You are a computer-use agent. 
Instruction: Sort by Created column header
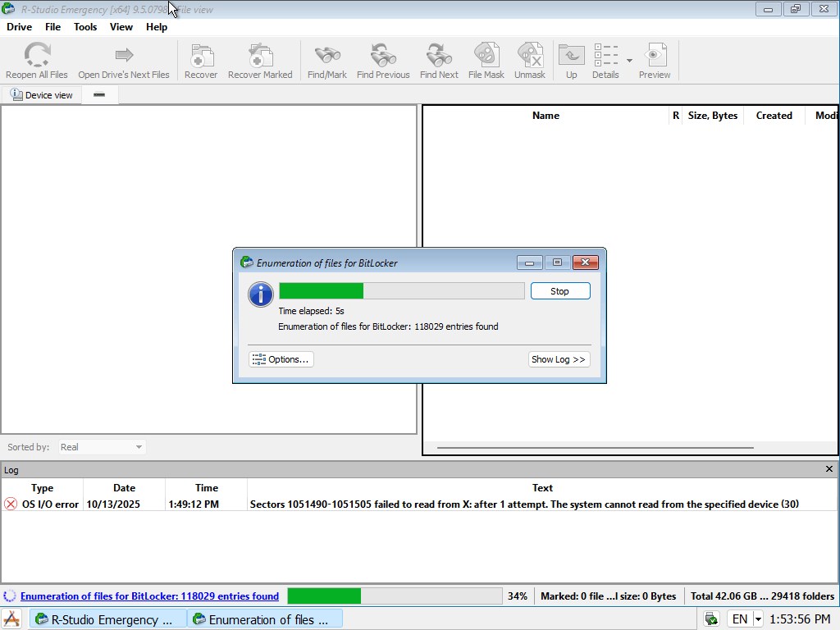(x=774, y=116)
